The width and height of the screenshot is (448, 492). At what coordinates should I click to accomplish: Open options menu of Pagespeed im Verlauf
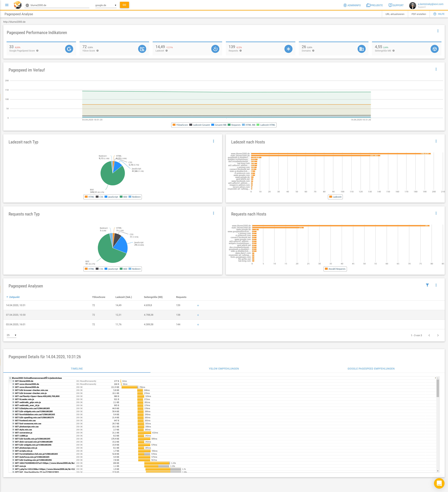436,69
